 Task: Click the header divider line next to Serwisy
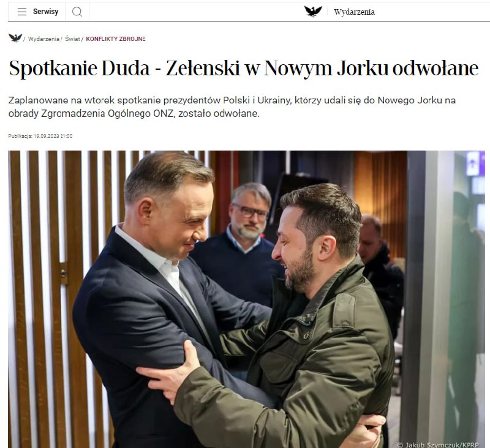(x=65, y=12)
